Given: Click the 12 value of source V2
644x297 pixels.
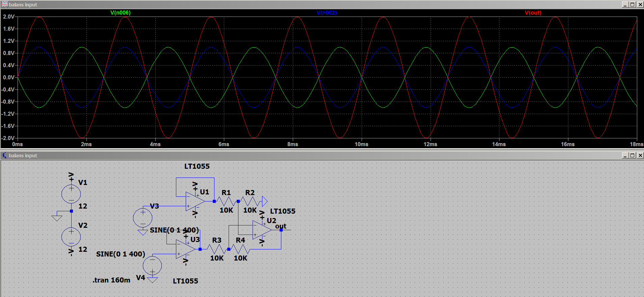Looking at the screenshot, I should pos(83,249).
